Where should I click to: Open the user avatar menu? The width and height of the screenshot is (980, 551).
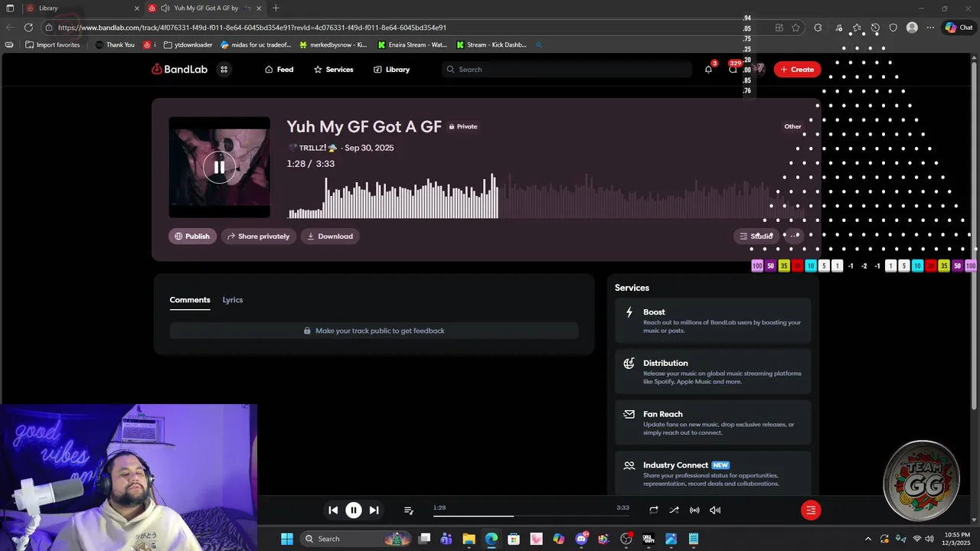pyautogui.click(x=759, y=70)
